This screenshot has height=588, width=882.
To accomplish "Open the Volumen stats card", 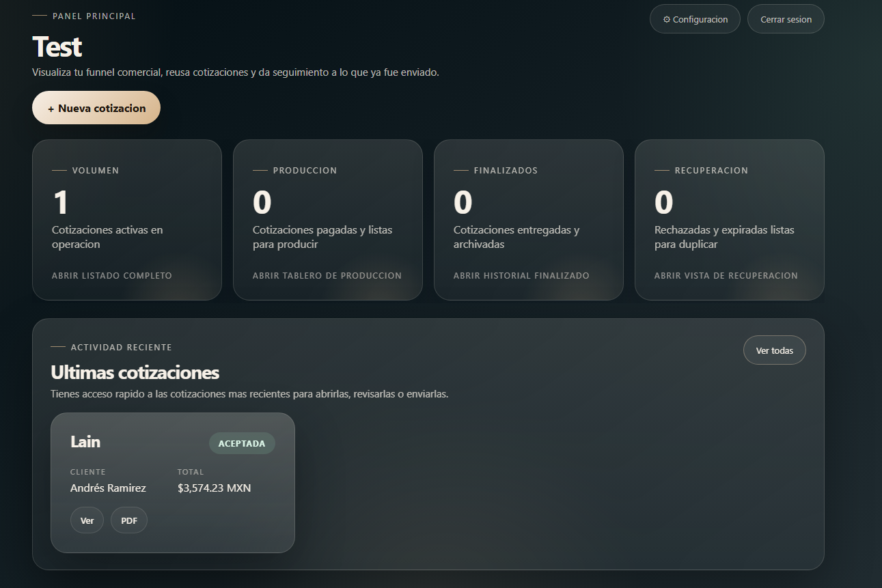I will [x=127, y=220].
